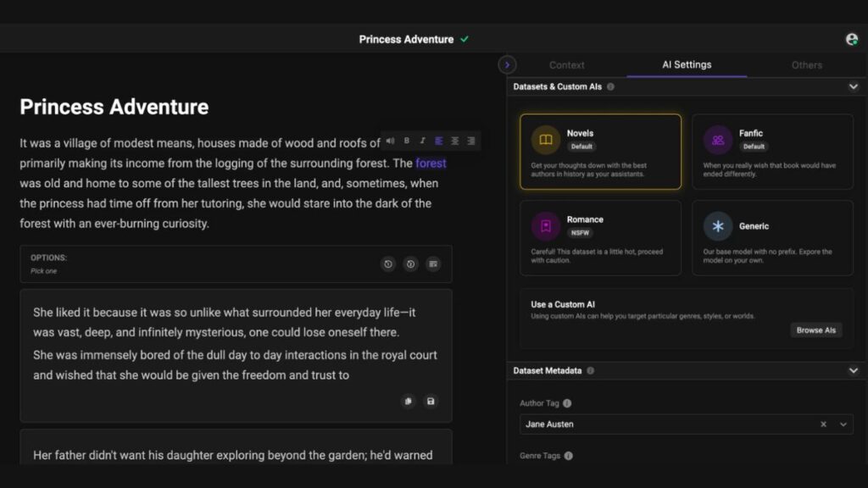Click the info icon beside Author Tag
Screen dimensions: 868x488
(567, 403)
